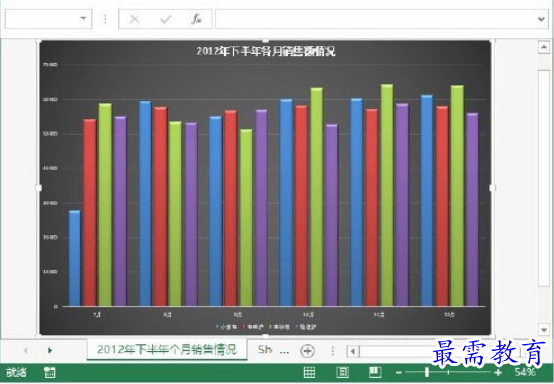Go to previous sheet with left arrow
This screenshot has width=554, height=384.
point(25,350)
